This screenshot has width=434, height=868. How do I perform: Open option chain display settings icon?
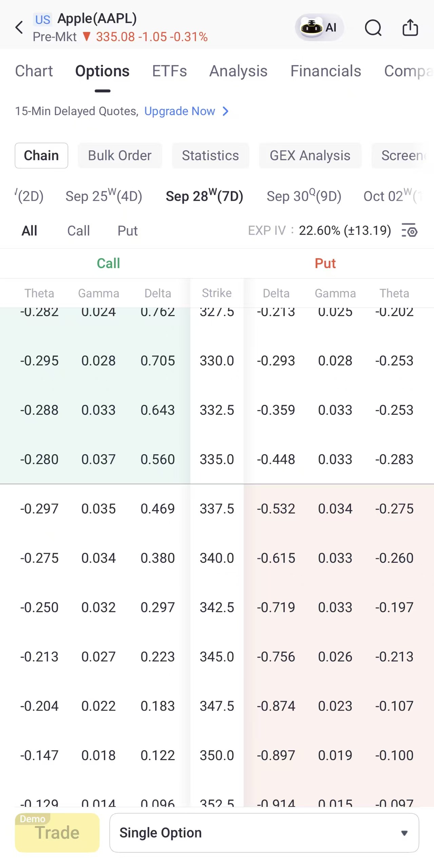click(x=409, y=231)
